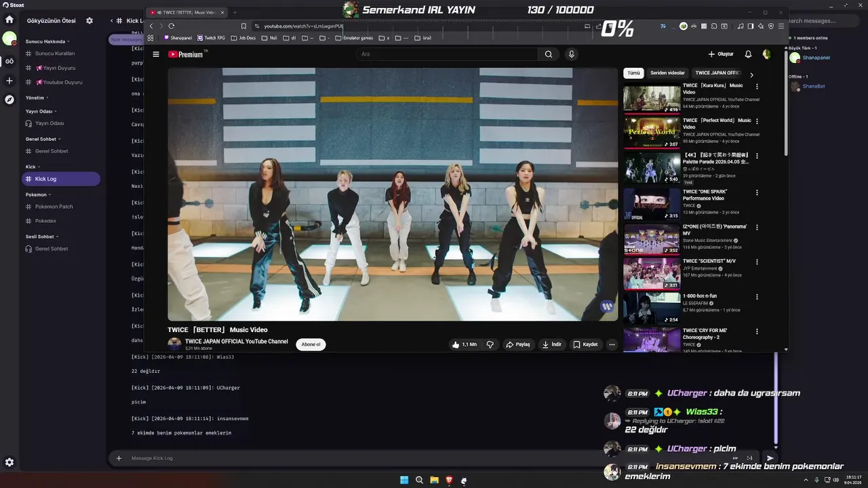Viewport: 868px width, 488px height.
Task: Click the Oluştur create button
Action: [721, 54]
